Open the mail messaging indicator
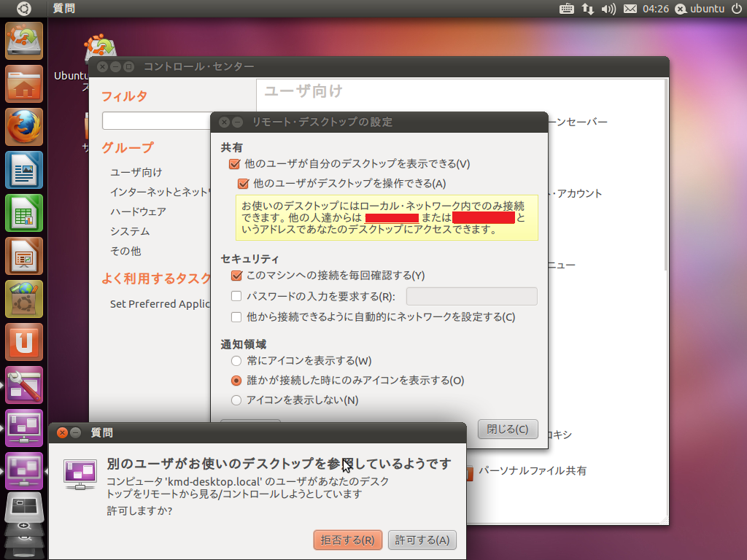 click(x=630, y=9)
